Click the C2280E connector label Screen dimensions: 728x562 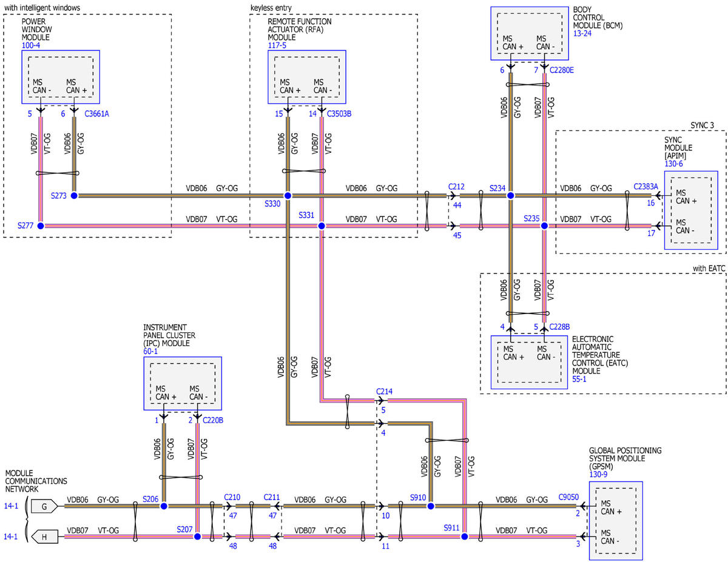click(x=561, y=71)
